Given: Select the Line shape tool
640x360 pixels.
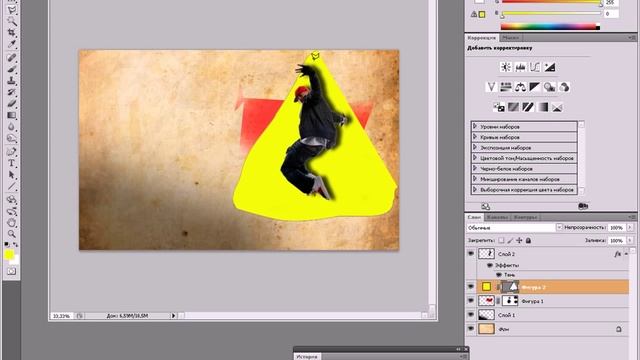Looking at the screenshot, I should click(x=12, y=187).
